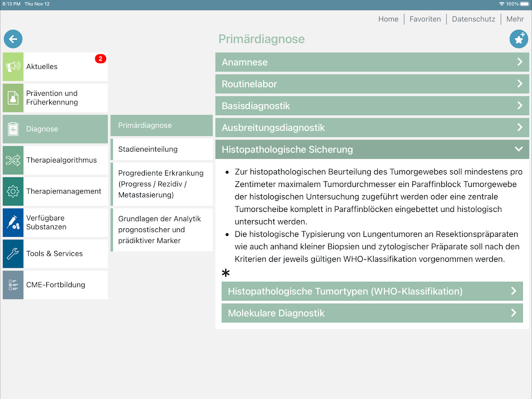
Task: Open the CME-Fortbildung label
Action: coord(56,285)
